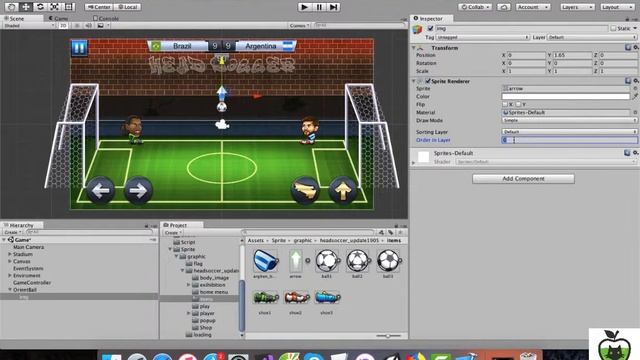
Task: Open the Sorting Layer dropdown
Action: click(569, 132)
